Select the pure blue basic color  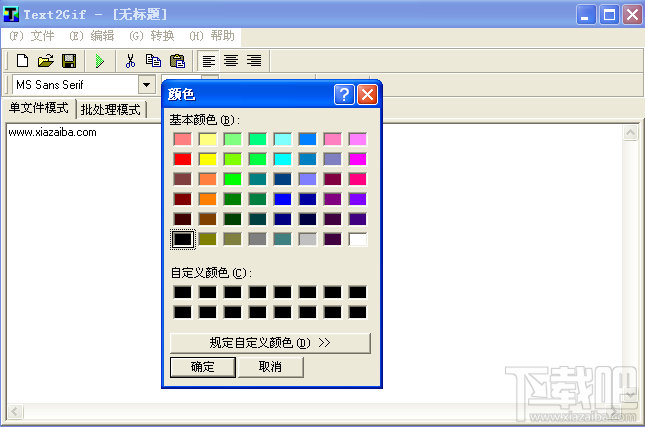pyautogui.click(x=283, y=199)
